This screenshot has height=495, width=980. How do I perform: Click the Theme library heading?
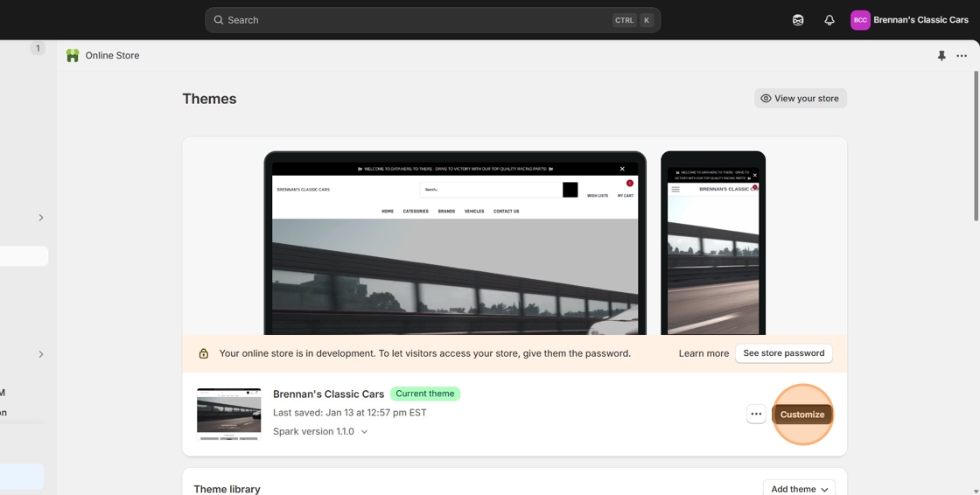(227, 489)
